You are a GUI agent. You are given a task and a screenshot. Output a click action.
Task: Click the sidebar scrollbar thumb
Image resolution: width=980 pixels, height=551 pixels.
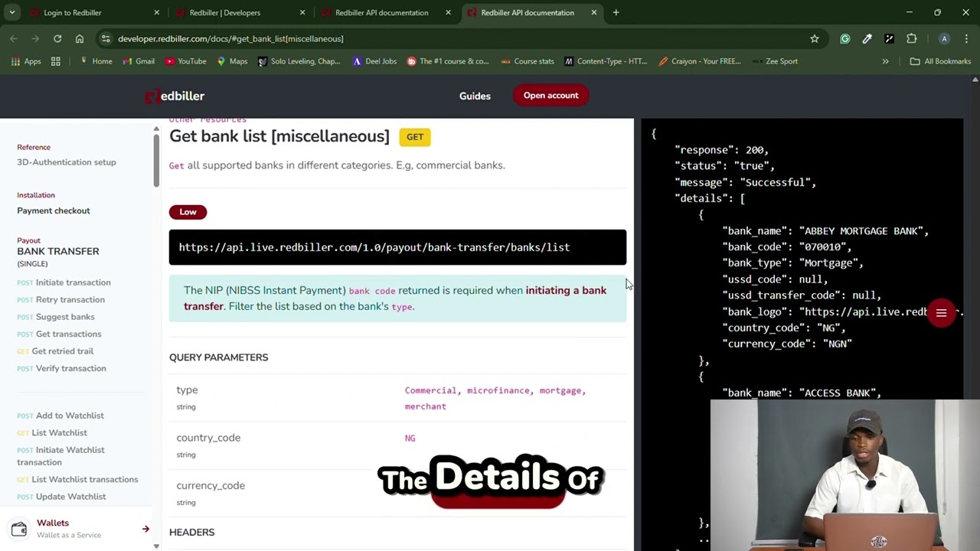pos(156,159)
